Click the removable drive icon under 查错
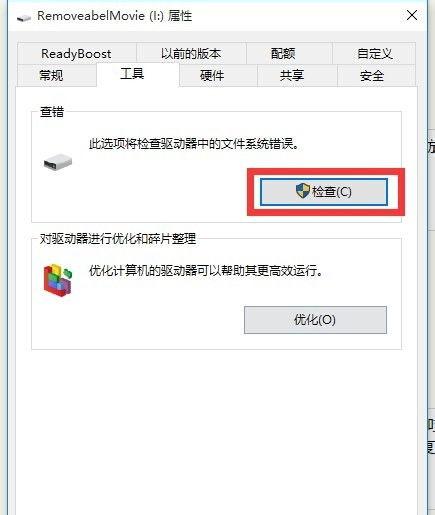The height and width of the screenshot is (515, 435). [x=58, y=162]
